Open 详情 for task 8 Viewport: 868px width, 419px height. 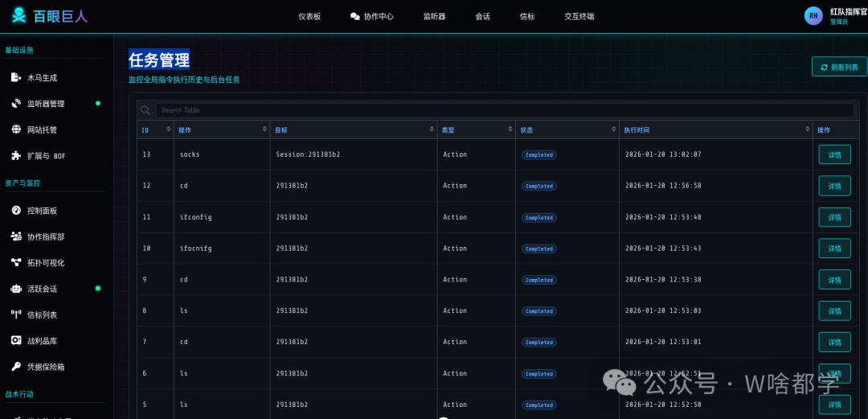(835, 311)
